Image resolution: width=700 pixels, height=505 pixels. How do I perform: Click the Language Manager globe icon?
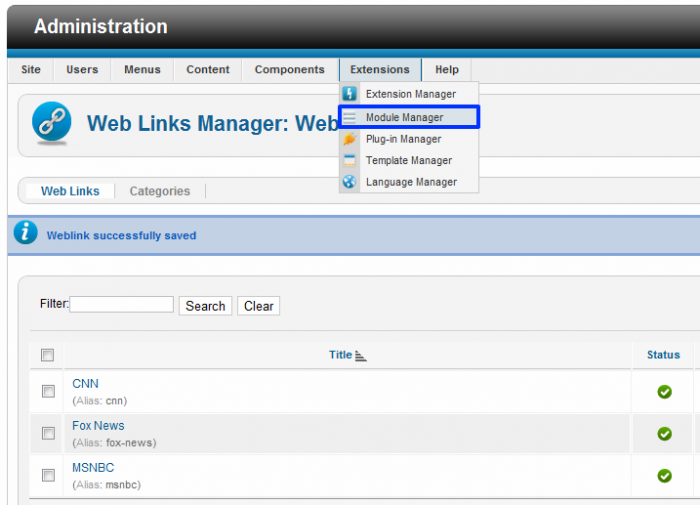point(350,182)
